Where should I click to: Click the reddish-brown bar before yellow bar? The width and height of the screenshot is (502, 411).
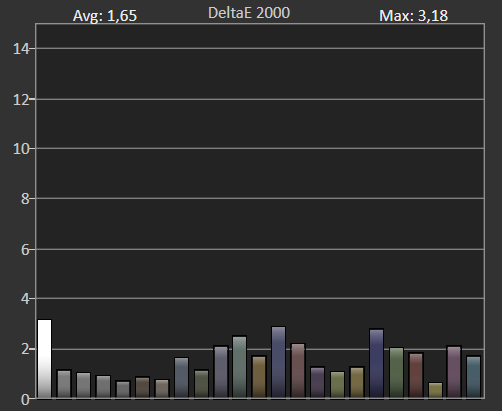pos(416,376)
